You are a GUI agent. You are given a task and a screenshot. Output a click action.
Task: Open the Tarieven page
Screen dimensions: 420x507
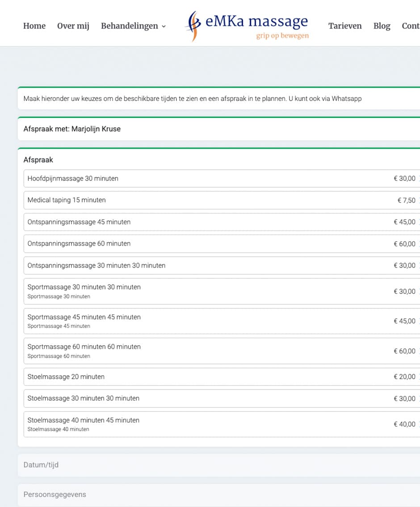(345, 26)
